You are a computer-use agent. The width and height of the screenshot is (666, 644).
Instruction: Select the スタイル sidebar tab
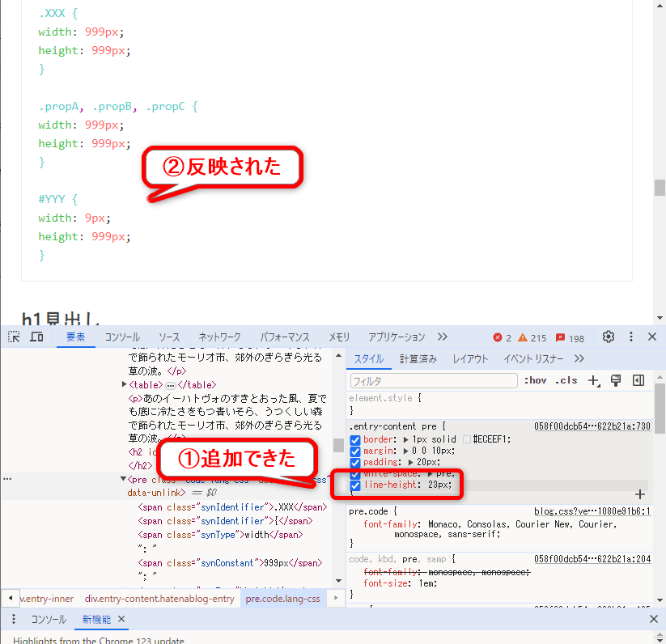tap(369, 359)
